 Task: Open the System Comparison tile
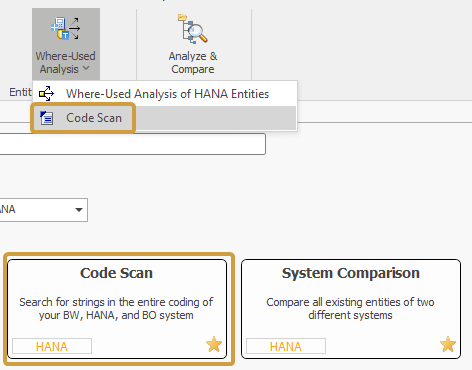(x=351, y=309)
